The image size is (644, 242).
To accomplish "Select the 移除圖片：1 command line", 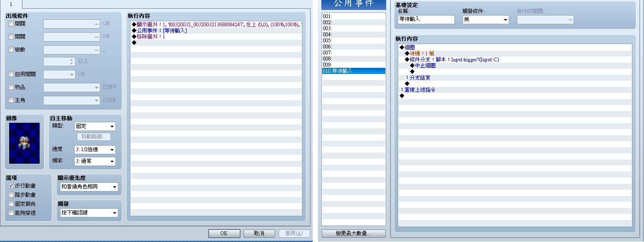I will pos(216,36).
